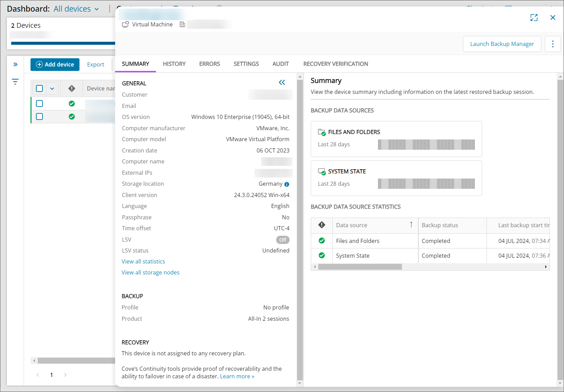Collapse the General panel with double chevron
Screen dimensions: 564x392
coord(282,83)
